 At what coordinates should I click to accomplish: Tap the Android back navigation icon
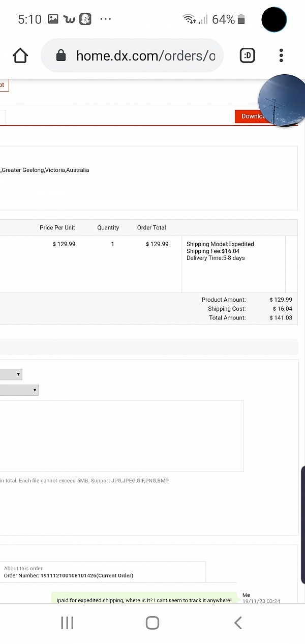click(x=237, y=623)
